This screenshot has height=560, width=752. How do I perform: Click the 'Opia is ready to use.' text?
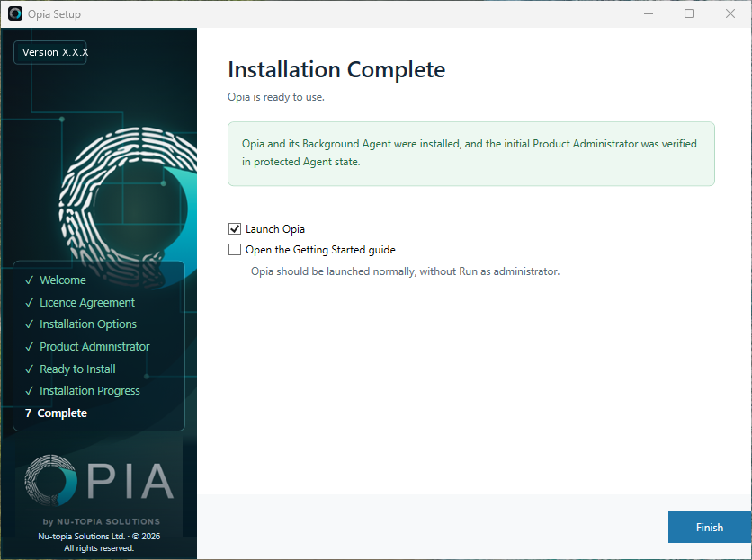point(276,97)
